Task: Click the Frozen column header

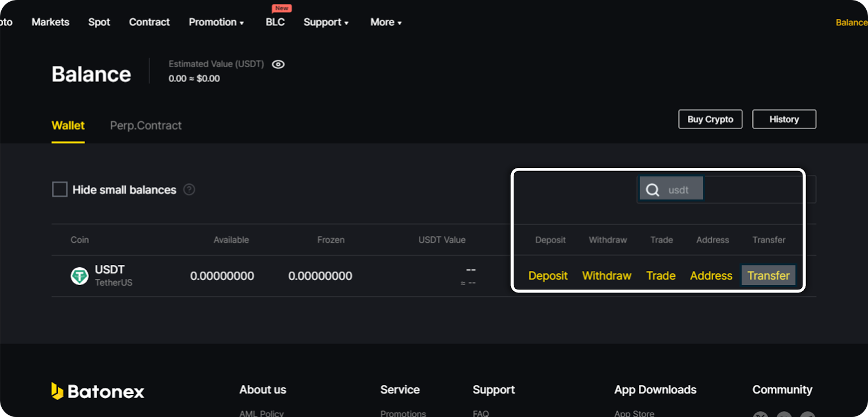Action: point(331,239)
